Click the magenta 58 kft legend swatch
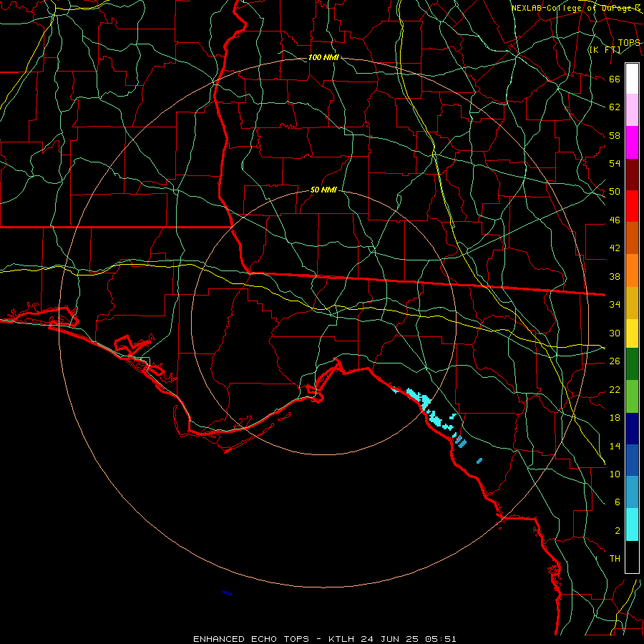Viewport: 644px width, 644px height. 632,142
